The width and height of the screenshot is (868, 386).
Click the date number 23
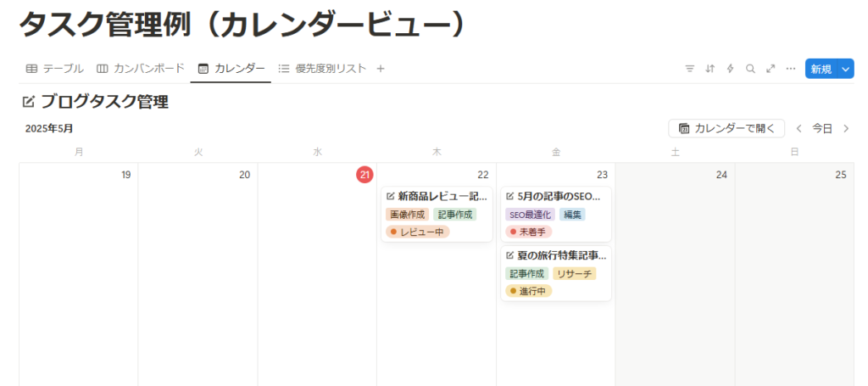tap(603, 175)
